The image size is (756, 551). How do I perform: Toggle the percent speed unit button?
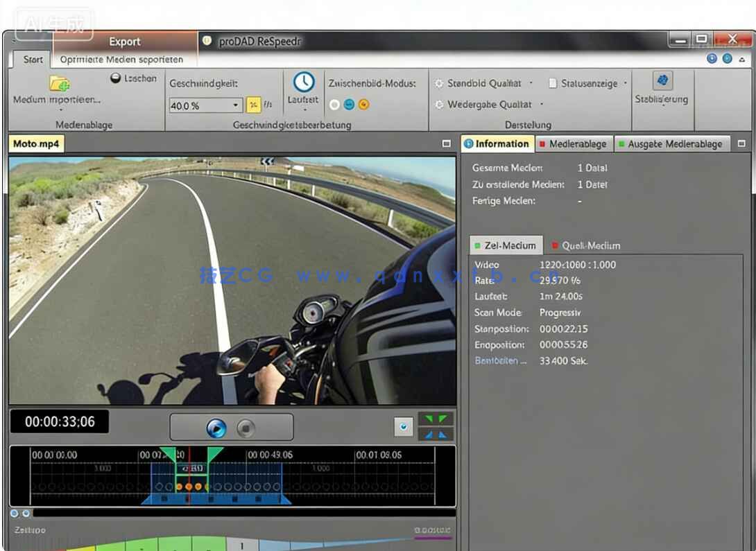click(254, 105)
